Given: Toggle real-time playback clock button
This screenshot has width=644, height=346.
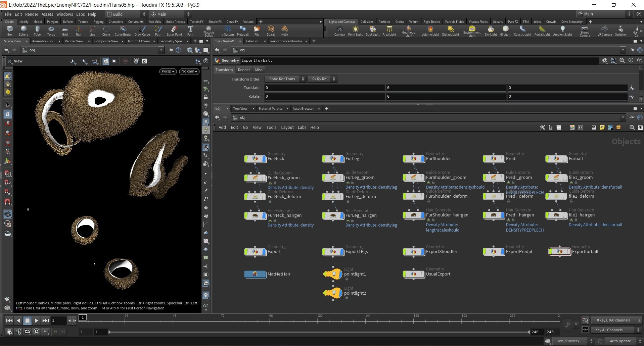Looking at the screenshot, I should pyautogui.click(x=36, y=332).
